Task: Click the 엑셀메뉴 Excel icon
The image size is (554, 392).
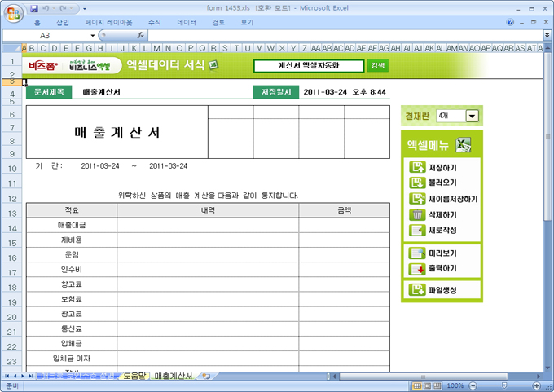Action: pos(463,145)
